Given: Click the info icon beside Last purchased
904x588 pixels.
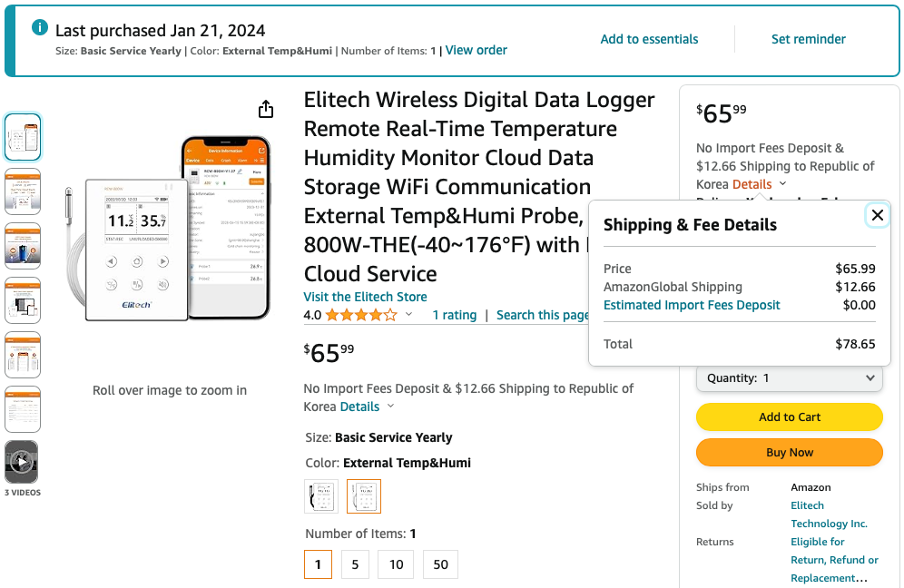Looking at the screenshot, I should click(x=40, y=27).
